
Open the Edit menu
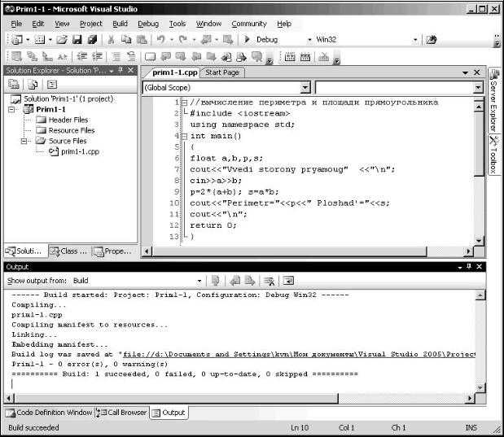pos(38,24)
